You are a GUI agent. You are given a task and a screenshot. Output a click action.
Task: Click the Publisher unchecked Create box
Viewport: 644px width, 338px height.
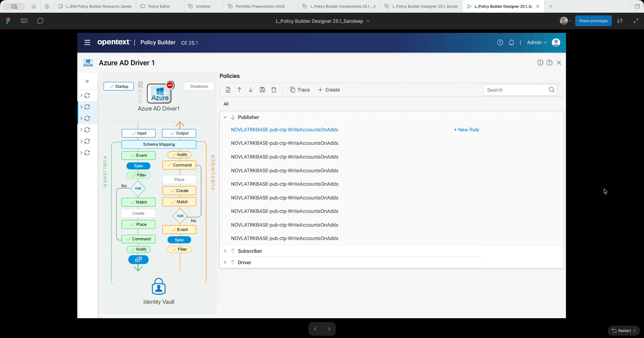point(139,214)
